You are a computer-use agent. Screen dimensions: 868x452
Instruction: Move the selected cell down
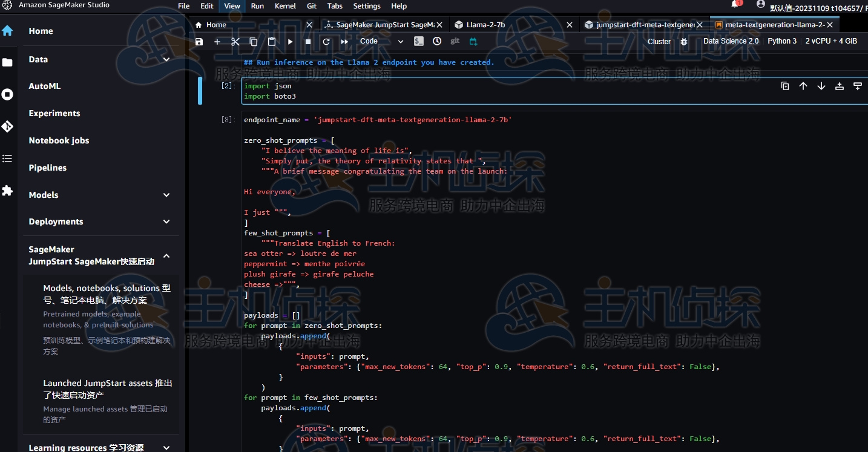pyautogui.click(x=821, y=86)
